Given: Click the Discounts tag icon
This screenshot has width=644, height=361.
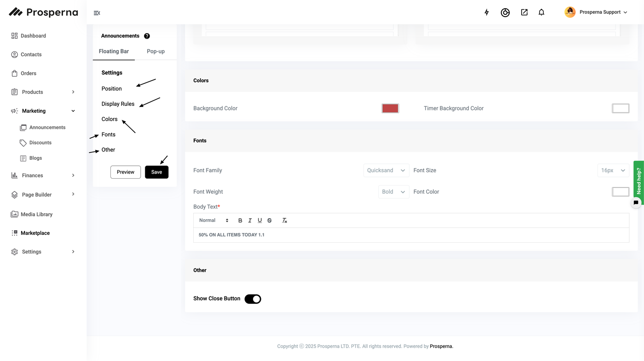Looking at the screenshot, I should [x=23, y=143].
